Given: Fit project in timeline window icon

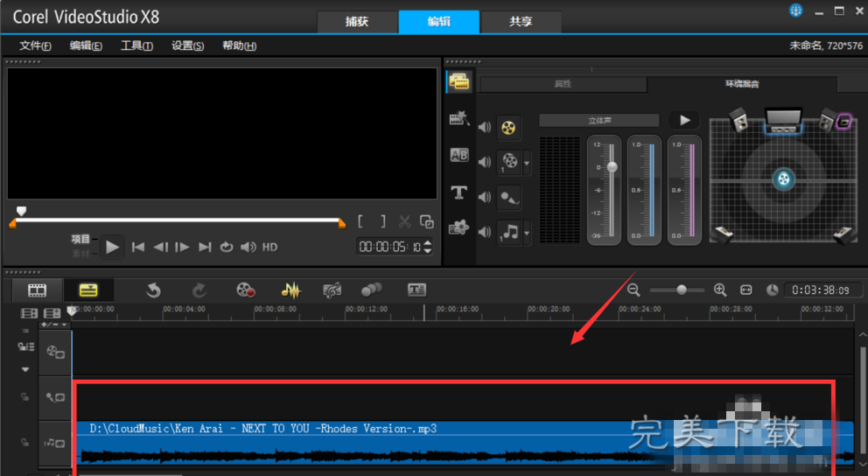Looking at the screenshot, I should pos(746,290).
